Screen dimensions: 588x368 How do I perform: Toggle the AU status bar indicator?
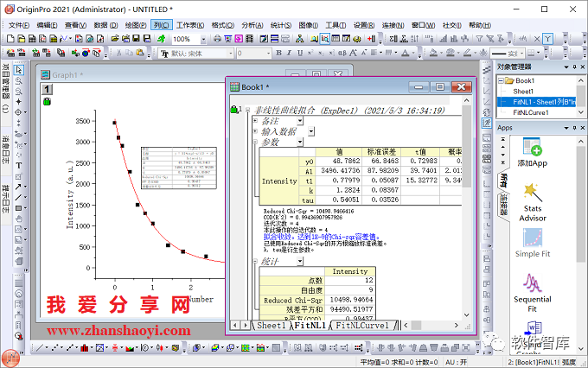point(456,362)
